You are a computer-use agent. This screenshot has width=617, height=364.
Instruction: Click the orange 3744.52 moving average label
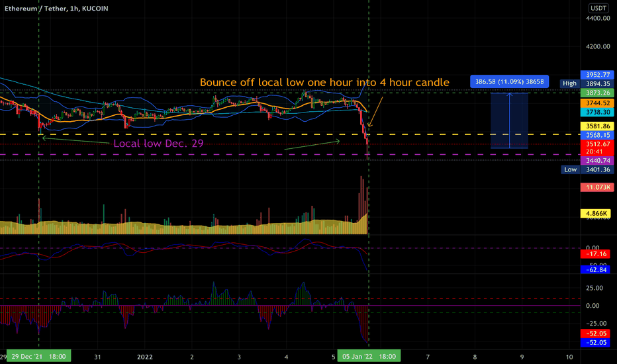(597, 103)
